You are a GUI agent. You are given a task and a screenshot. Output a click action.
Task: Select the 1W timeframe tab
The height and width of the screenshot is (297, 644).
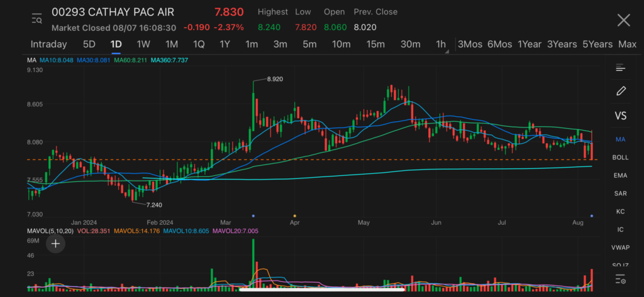coord(143,44)
